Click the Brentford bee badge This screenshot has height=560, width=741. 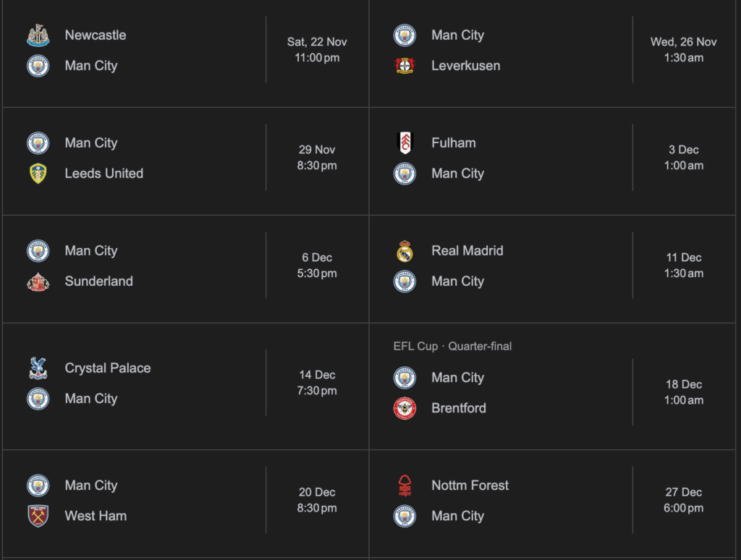pyautogui.click(x=405, y=408)
